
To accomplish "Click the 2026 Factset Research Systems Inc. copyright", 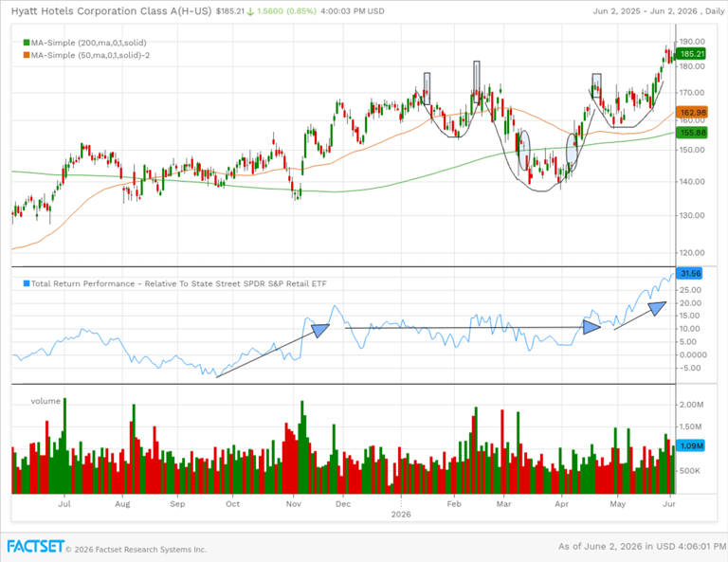I will (136, 550).
